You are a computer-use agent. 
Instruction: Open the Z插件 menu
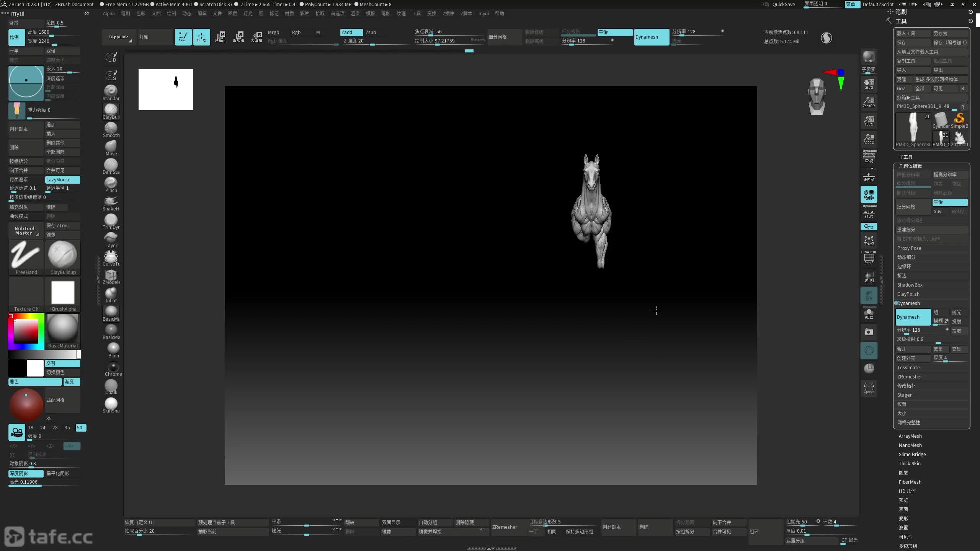click(448, 13)
